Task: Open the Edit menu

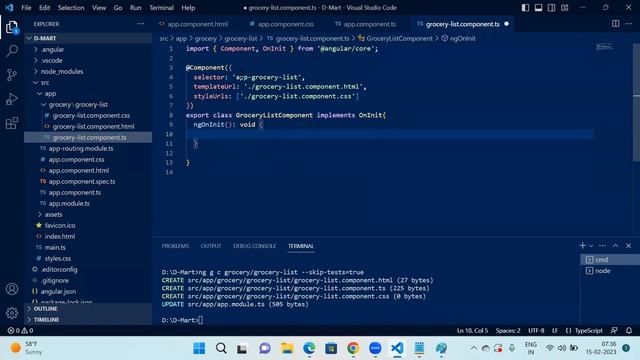Action: pos(44,8)
